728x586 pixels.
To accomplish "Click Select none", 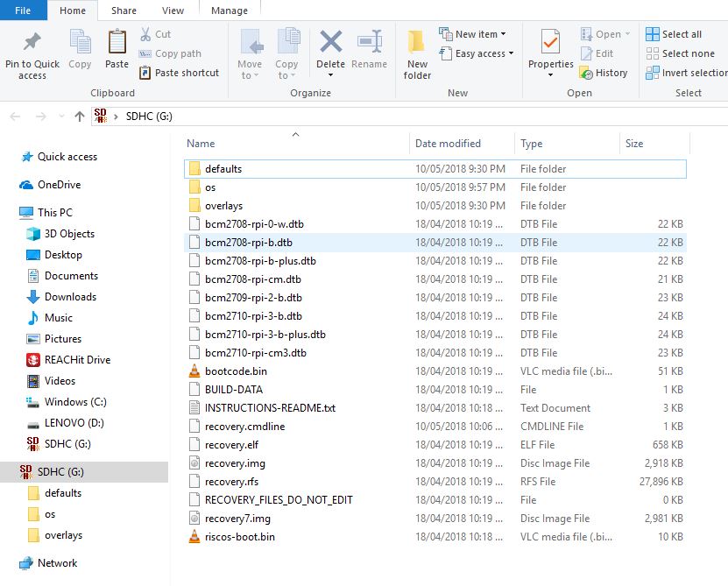I will pyautogui.click(x=680, y=53).
